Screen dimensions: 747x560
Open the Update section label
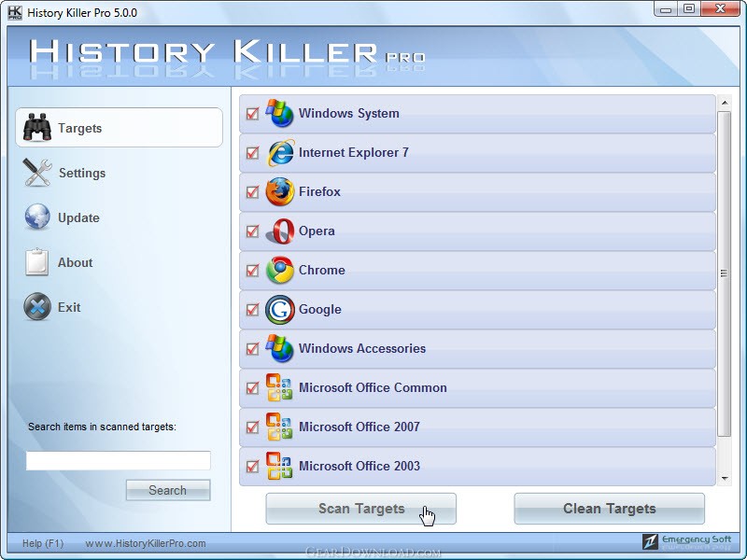78,217
